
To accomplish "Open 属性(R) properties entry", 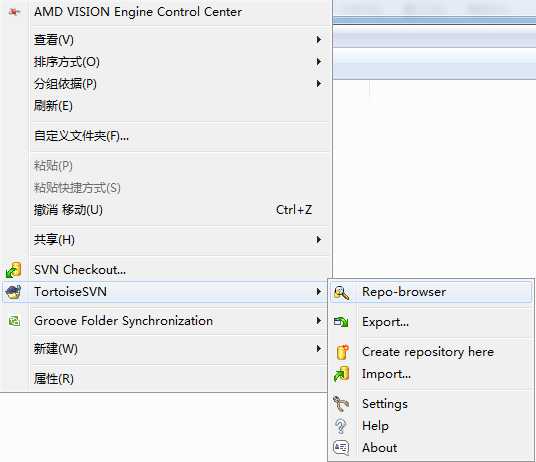I will click(x=54, y=378).
